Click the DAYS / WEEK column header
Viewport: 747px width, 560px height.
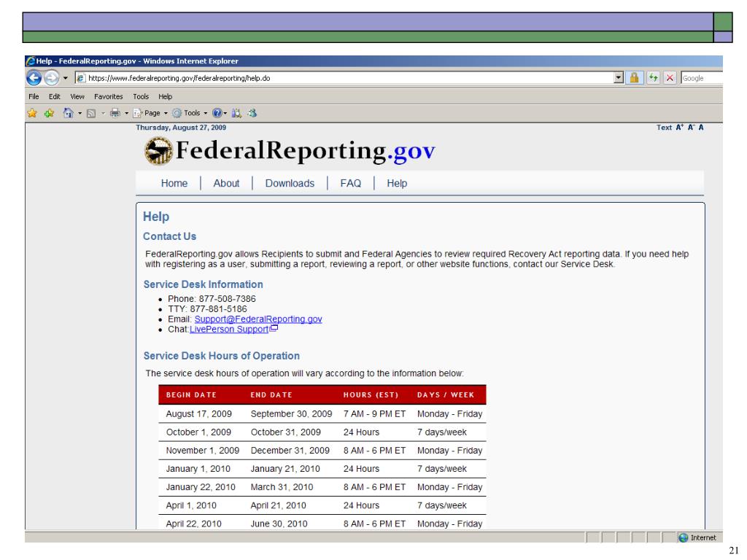pyautogui.click(x=446, y=394)
